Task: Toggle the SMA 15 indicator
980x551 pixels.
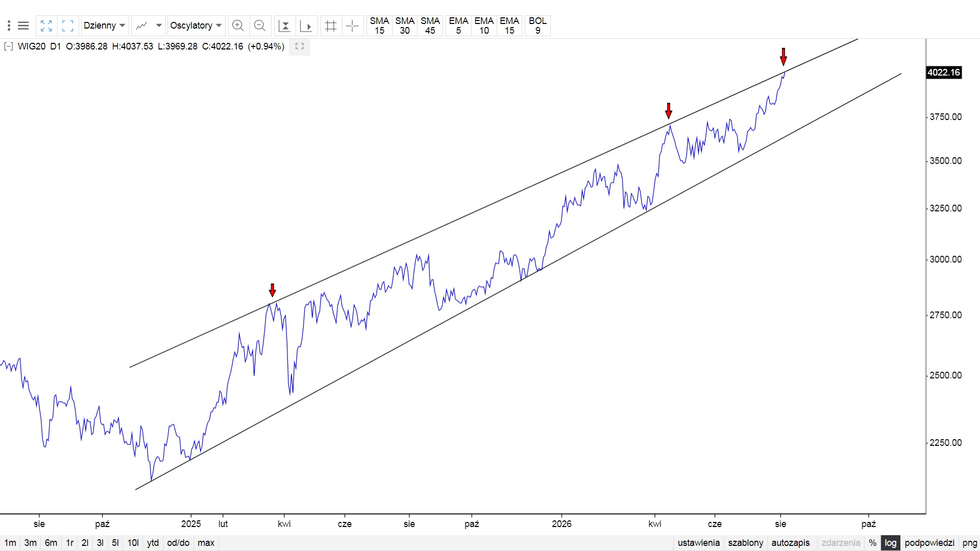Action: click(x=379, y=26)
